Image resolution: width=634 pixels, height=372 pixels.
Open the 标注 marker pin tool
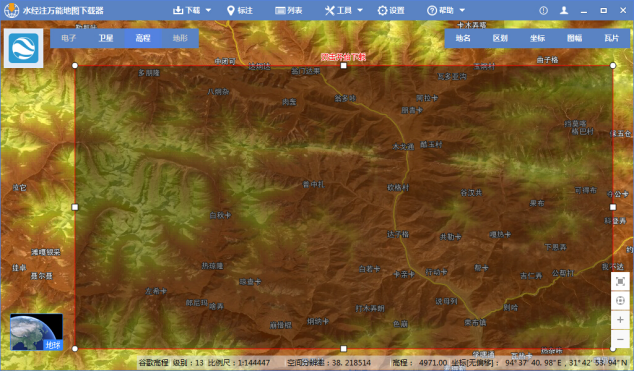click(240, 11)
